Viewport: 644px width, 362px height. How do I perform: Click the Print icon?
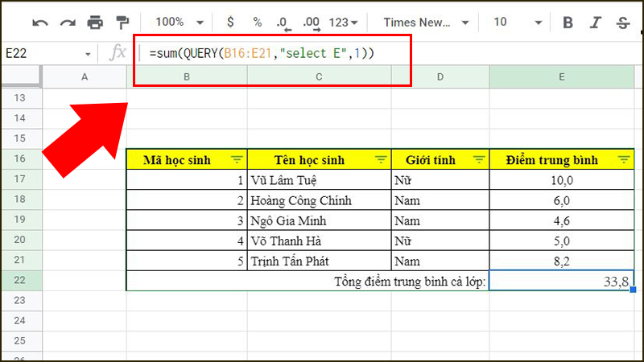pos(95,23)
